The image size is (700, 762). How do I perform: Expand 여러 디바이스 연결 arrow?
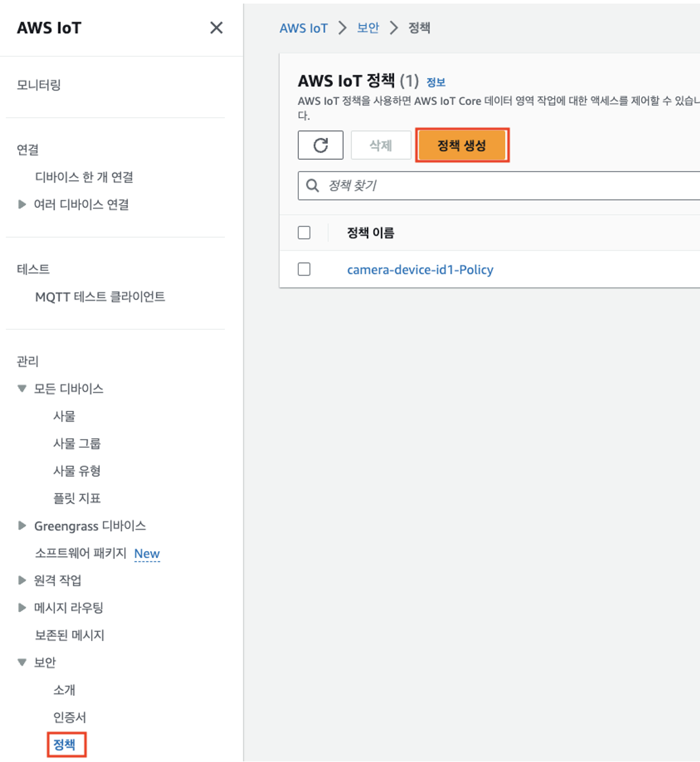click(22, 204)
